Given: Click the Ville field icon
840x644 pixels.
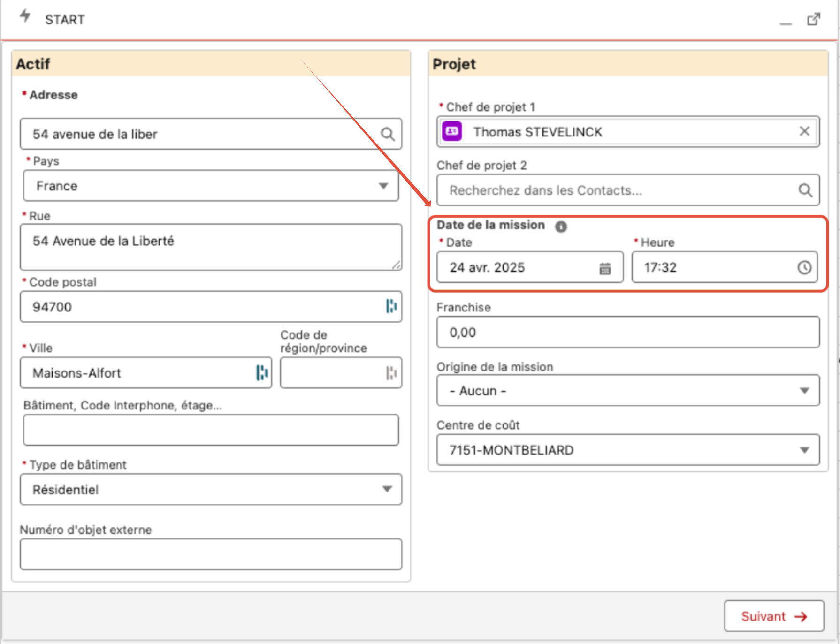Looking at the screenshot, I should coord(262,373).
